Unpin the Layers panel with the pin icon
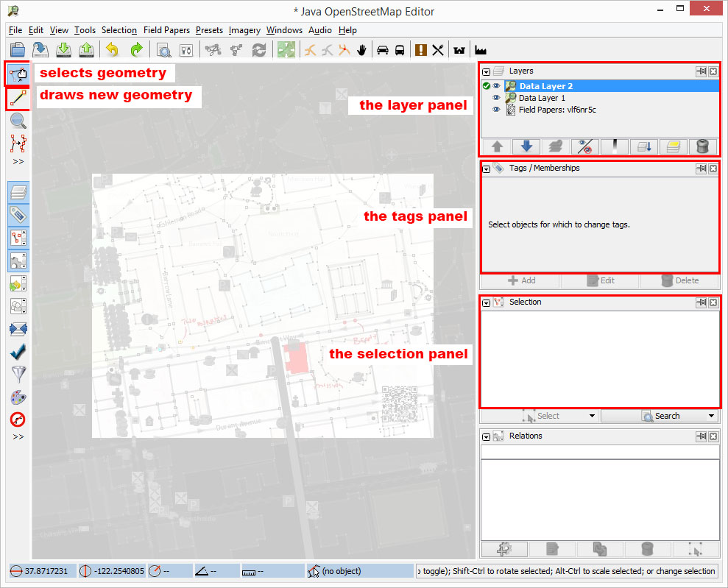This screenshot has width=728, height=588. point(701,71)
